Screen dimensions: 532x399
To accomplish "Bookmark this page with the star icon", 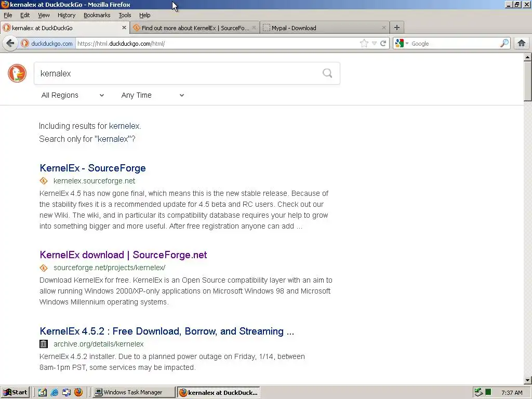I will click(364, 44).
